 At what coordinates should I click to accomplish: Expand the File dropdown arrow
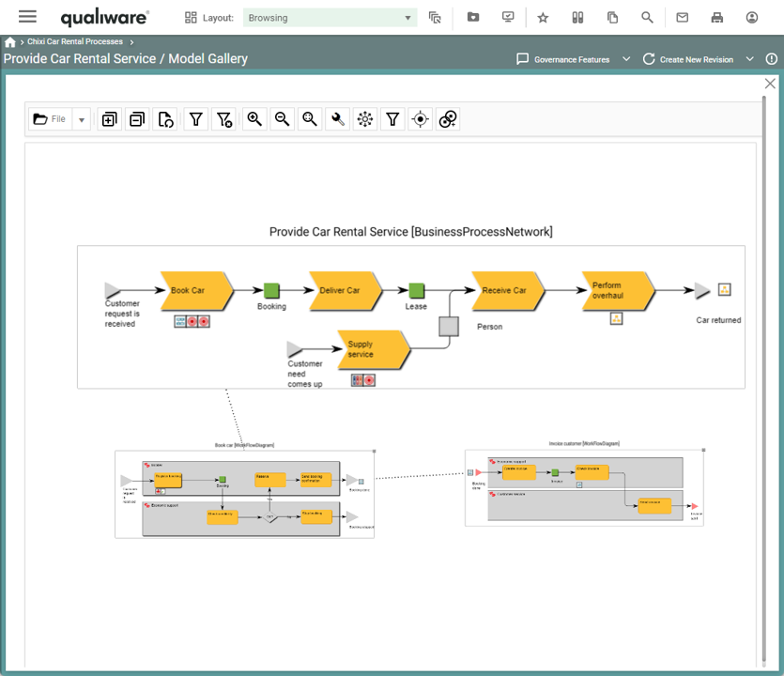(82, 119)
